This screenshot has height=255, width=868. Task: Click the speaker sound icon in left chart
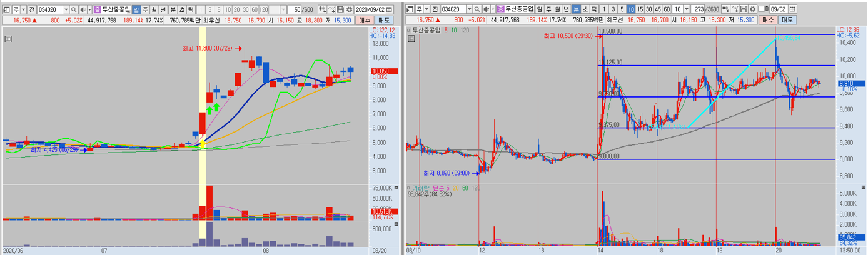[x=82, y=9]
